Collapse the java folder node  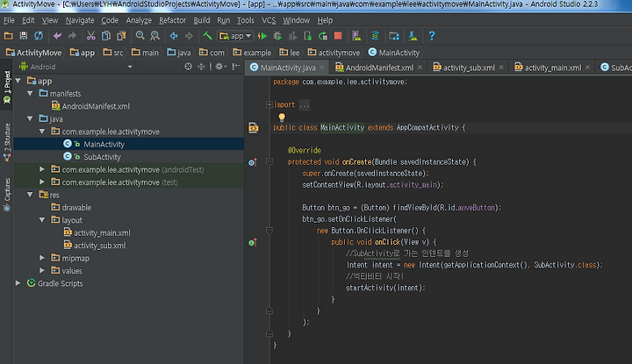point(30,118)
